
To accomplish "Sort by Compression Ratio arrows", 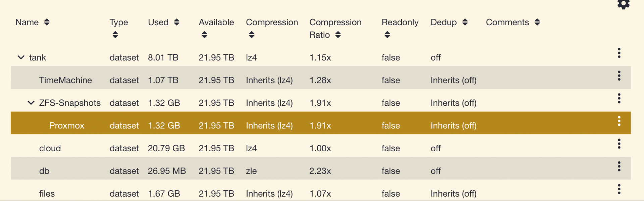I will (338, 35).
